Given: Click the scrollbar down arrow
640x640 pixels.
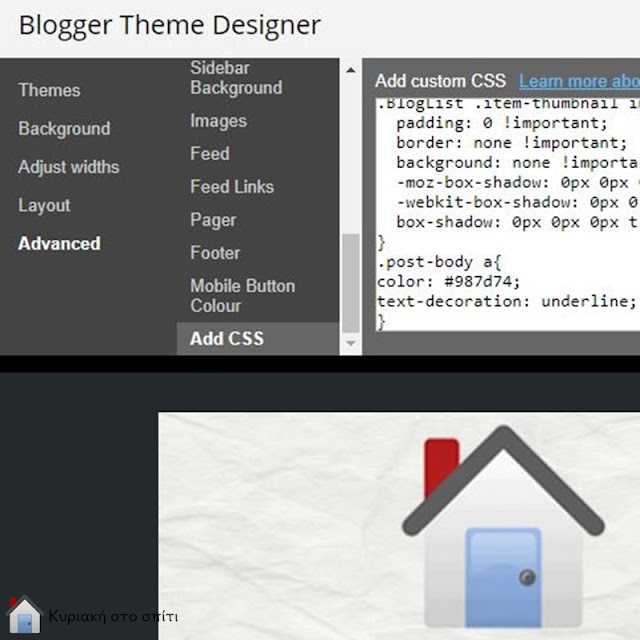Looking at the screenshot, I should (x=351, y=343).
